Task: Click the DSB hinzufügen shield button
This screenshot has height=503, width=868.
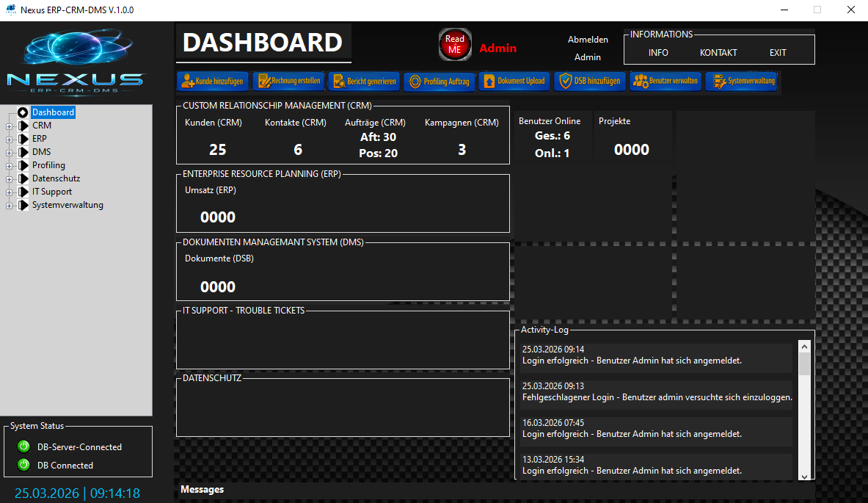Action: point(589,82)
